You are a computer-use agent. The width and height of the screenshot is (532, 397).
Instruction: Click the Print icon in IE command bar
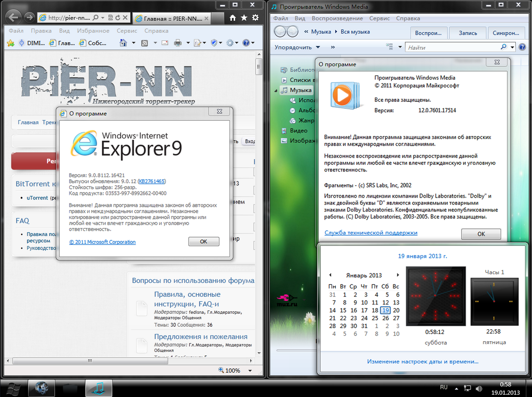(x=177, y=43)
